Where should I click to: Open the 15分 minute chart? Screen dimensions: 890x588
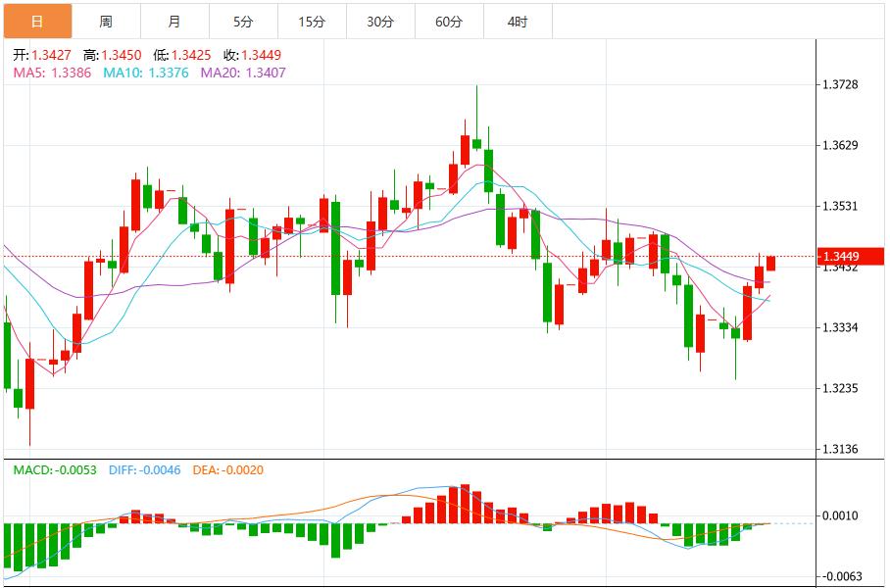(311, 19)
